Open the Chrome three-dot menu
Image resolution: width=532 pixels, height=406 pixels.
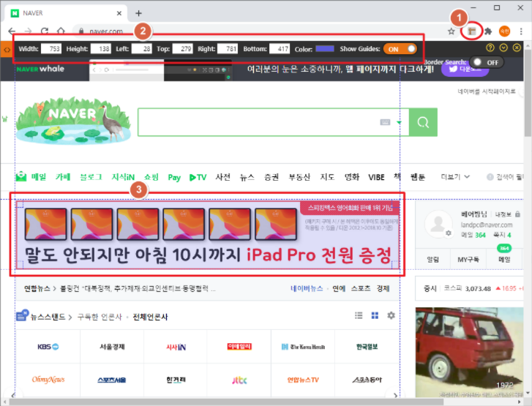tap(521, 31)
